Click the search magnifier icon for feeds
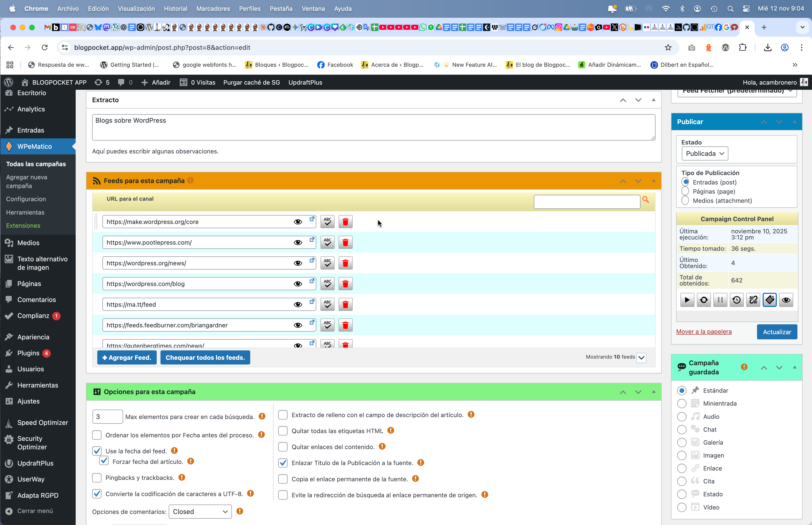 (645, 200)
